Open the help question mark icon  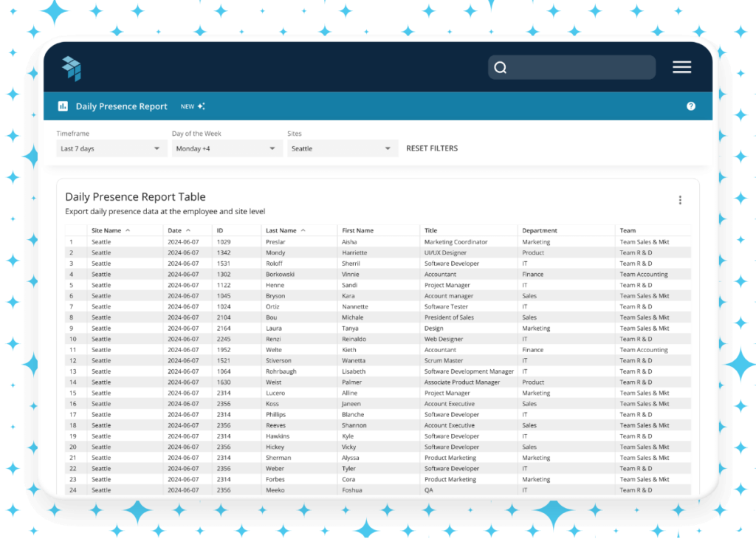[x=691, y=106]
